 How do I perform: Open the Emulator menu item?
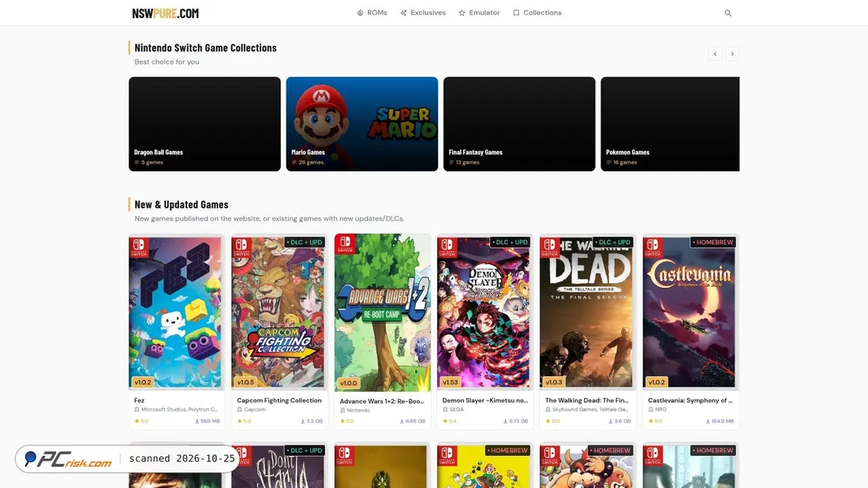tap(479, 13)
